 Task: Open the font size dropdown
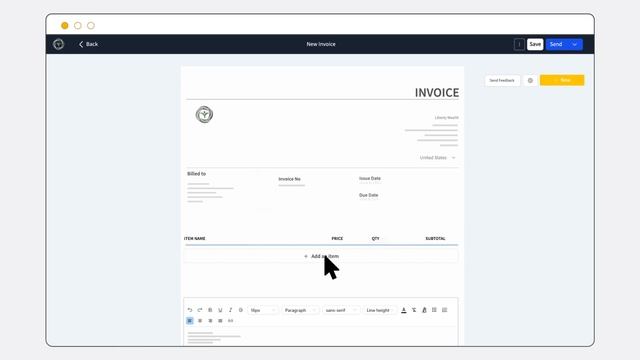tap(263, 310)
